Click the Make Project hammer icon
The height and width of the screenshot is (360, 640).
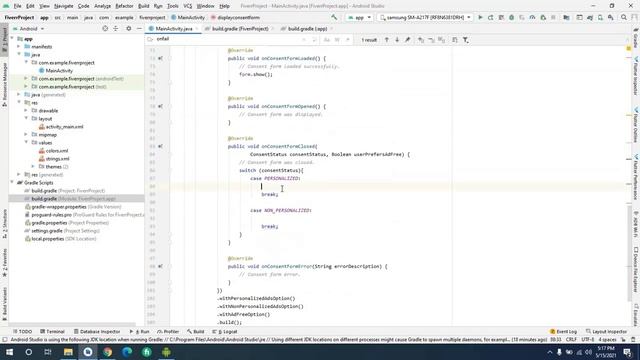coord(334,18)
